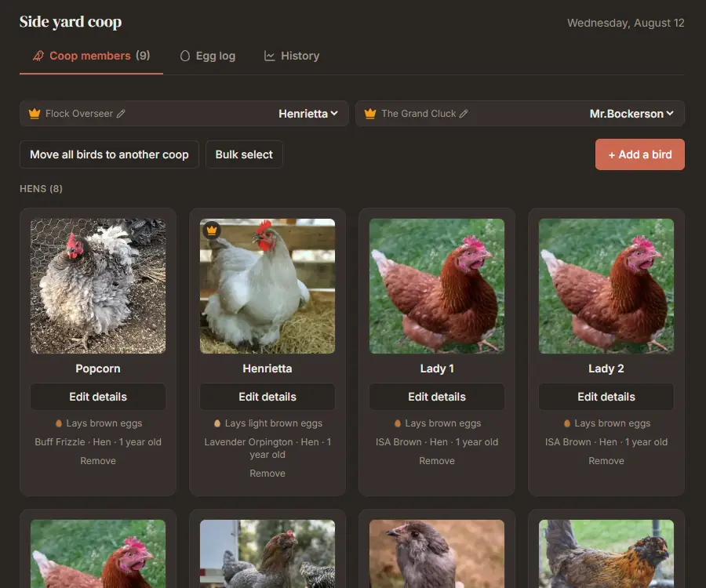Click the pencil icon beside Flock Overseer
This screenshot has width=706, height=588.
[x=121, y=114]
